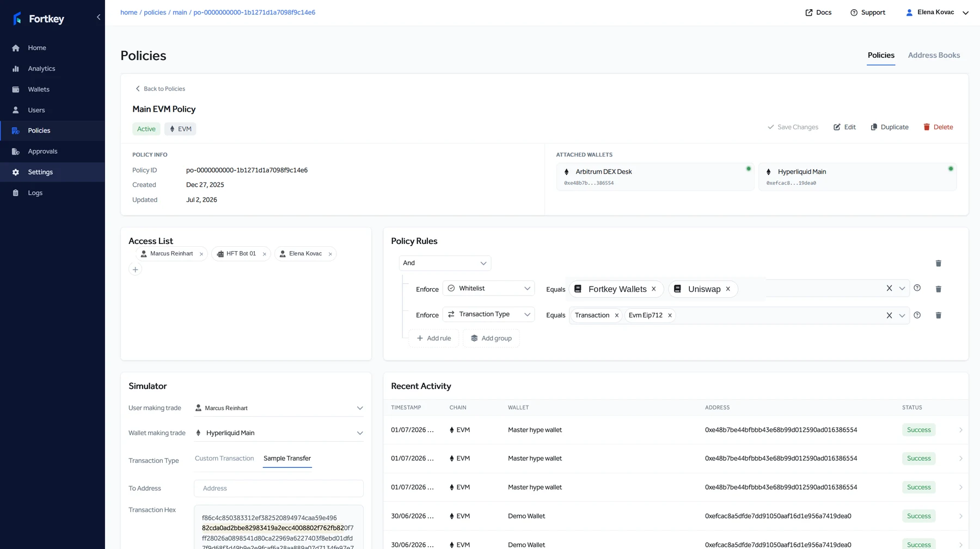Screen dimensions: 980x549
Task: Open the Wallet making trade dropdown
Action: pyautogui.click(x=279, y=433)
